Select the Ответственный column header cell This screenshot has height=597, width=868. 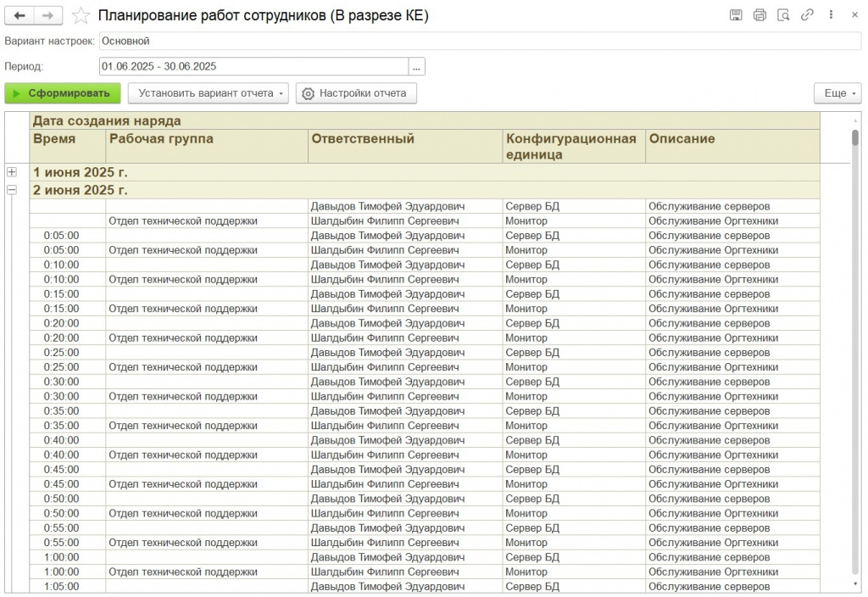(404, 145)
